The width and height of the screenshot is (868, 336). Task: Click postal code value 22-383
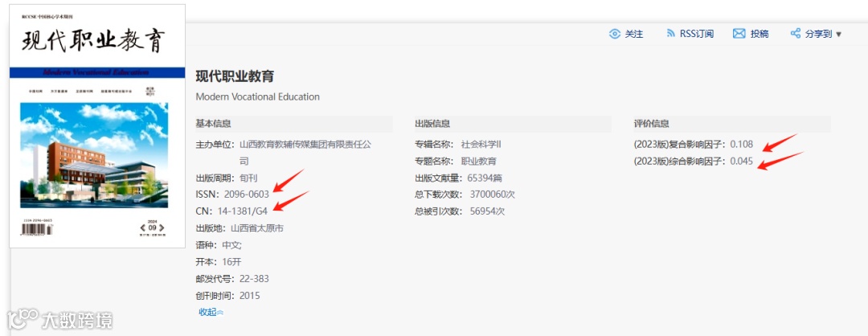(254, 278)
